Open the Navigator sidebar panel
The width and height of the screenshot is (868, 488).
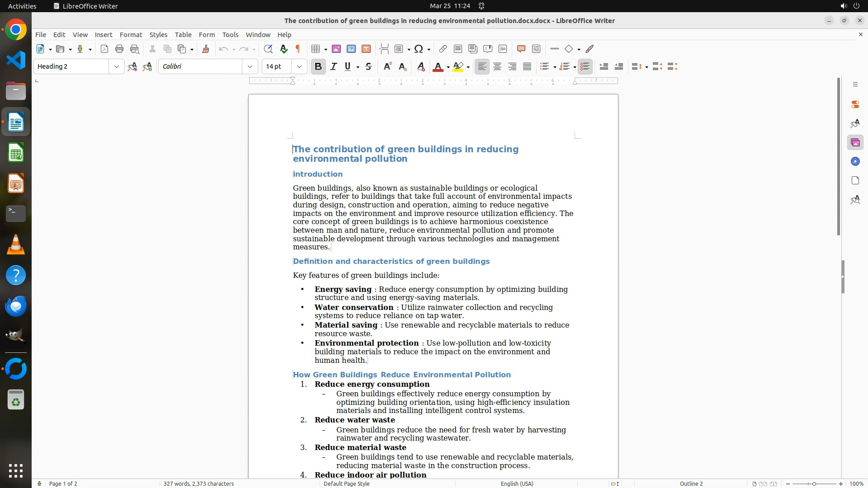click(x=855, y=162)
